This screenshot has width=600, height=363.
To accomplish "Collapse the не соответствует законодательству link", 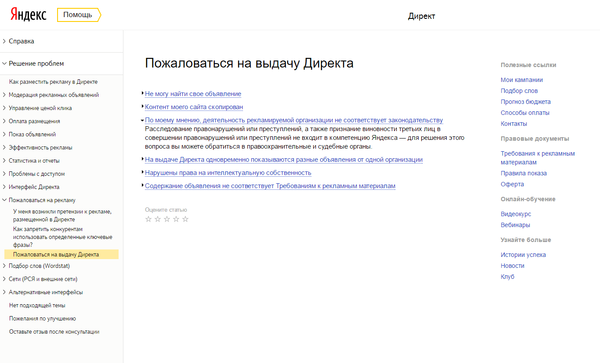I will click(294, 120).
